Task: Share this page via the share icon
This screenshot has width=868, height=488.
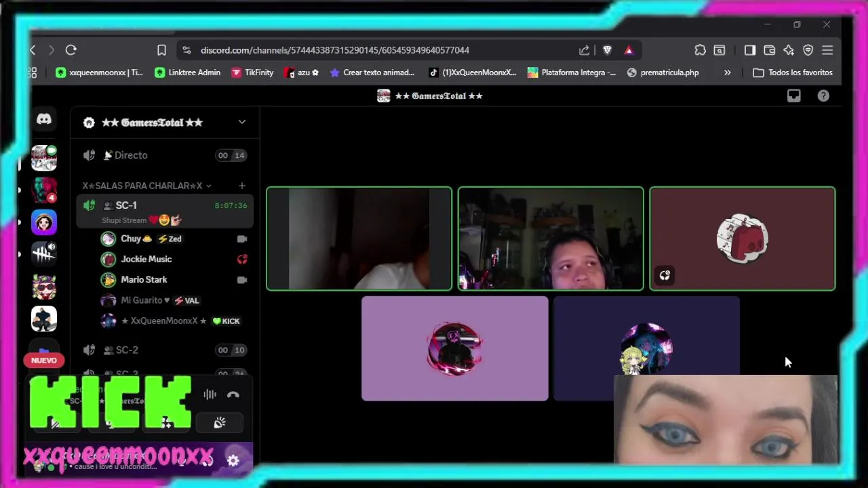Action: (584, 50)
